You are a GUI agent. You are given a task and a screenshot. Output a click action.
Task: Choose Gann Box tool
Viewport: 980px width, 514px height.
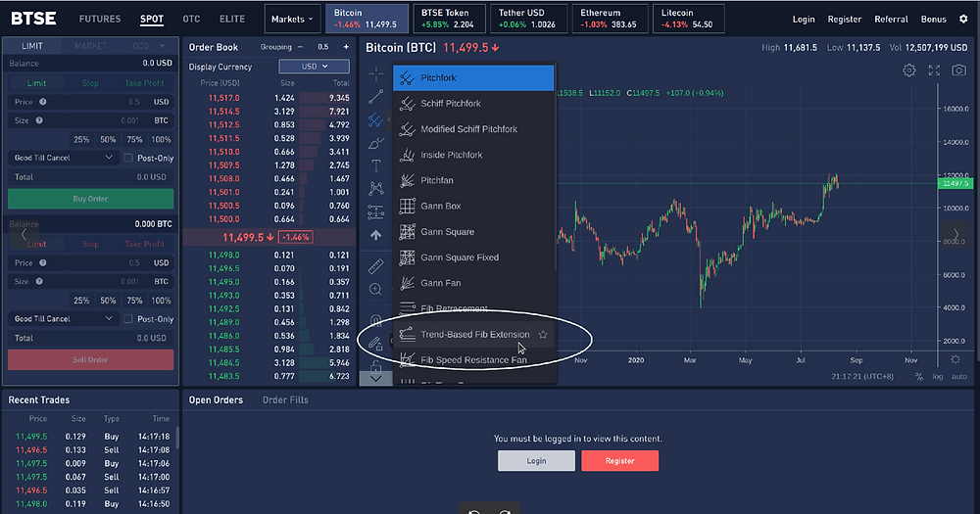click(473, 207)
